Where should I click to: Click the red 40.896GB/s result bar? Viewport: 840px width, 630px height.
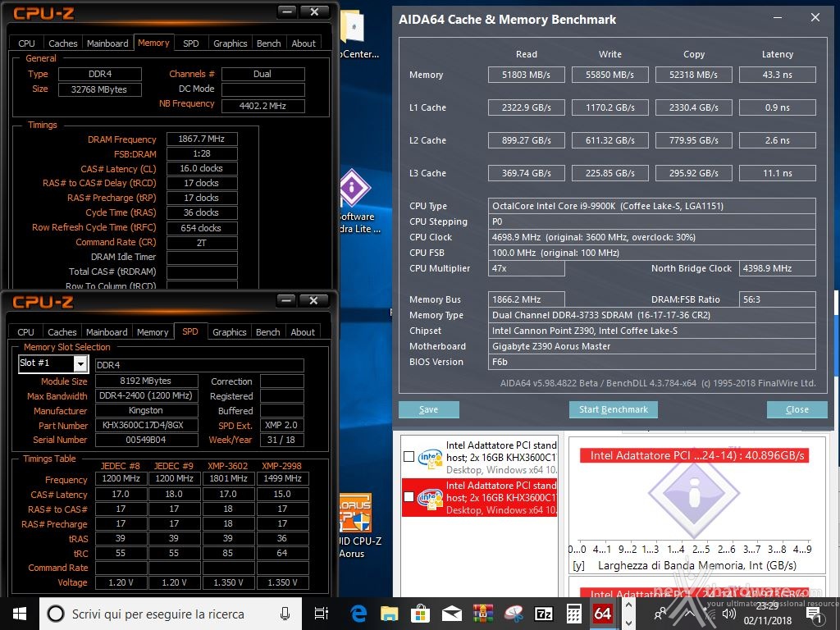694,455
